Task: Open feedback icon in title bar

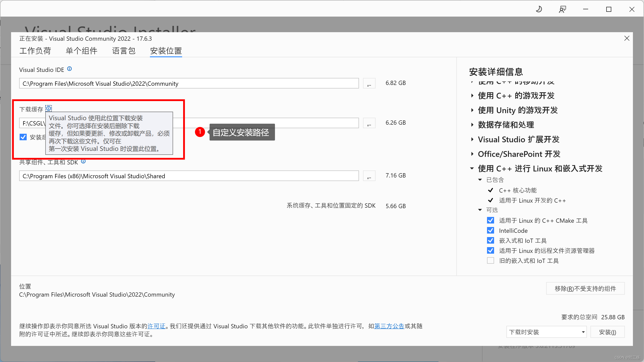Action: [x=562, y=9]
